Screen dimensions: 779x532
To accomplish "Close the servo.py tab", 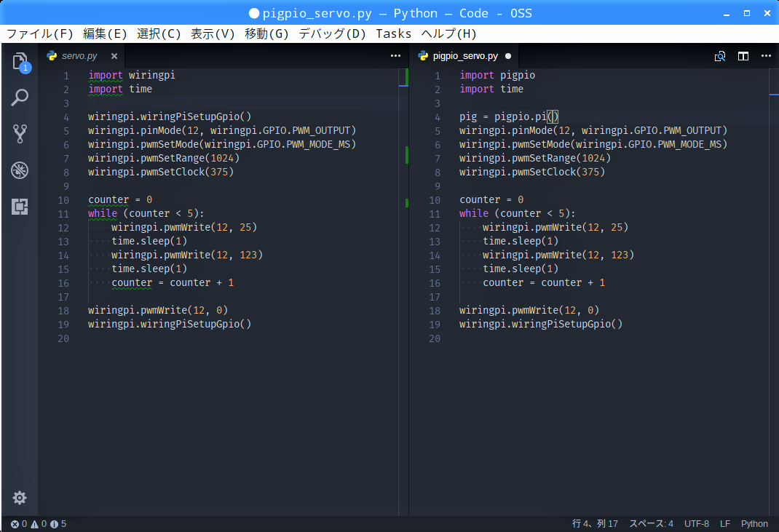I will click(114, 56).
